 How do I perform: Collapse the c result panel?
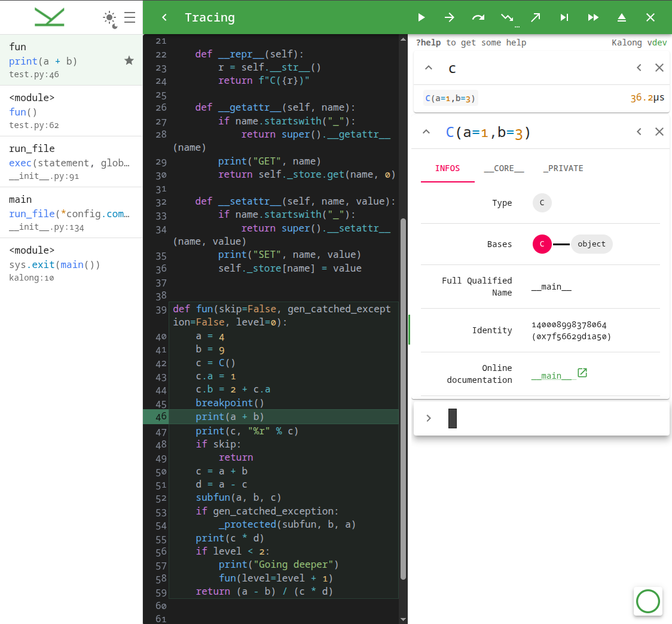pyautogui.click(x=428, y=68)
